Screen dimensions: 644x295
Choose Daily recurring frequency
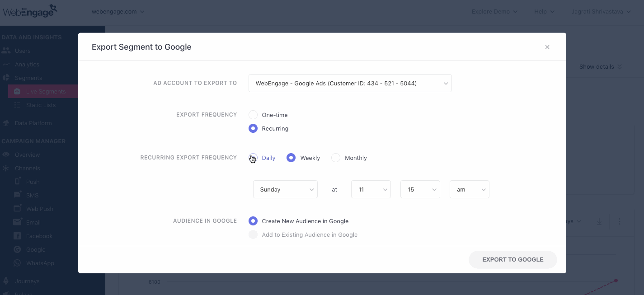coord(253,158)
